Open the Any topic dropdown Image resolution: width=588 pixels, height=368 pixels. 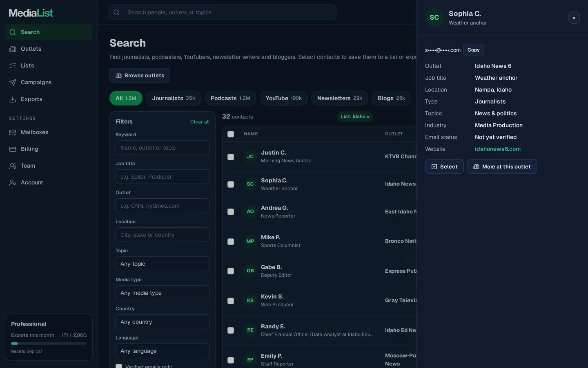point(163,264)
